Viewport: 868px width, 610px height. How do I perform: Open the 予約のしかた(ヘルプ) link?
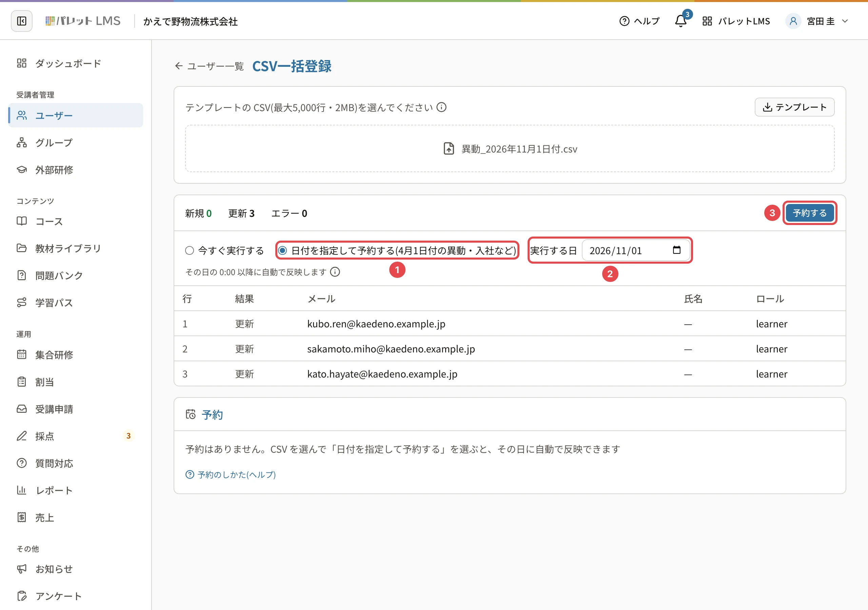click(231, 475)
